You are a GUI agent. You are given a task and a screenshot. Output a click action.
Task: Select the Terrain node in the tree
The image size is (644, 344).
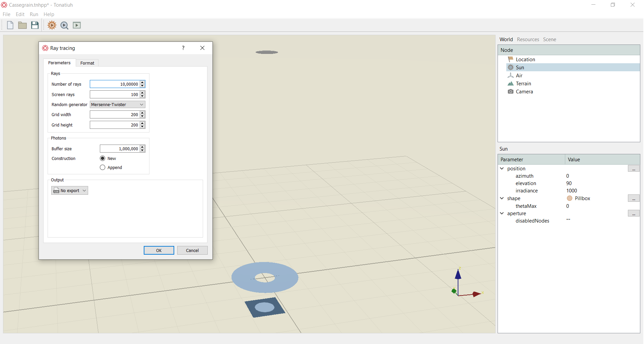pos(523,83)
